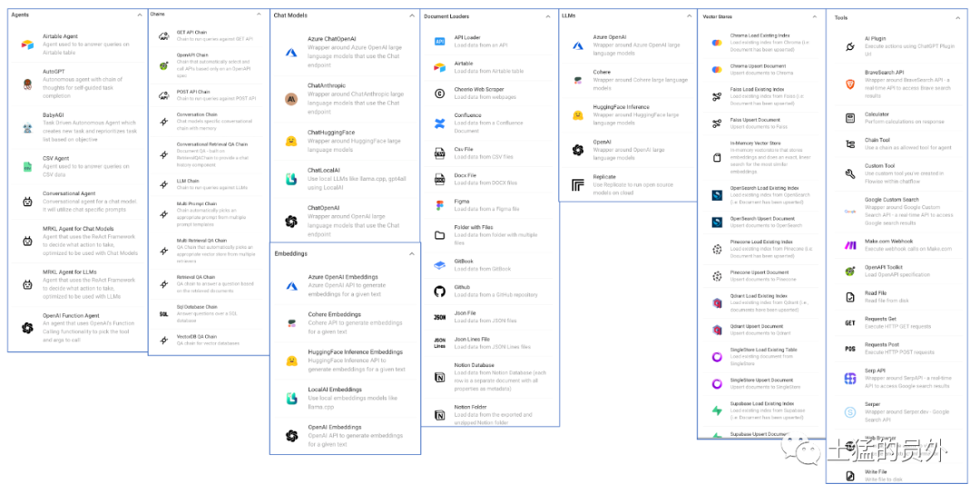Collapse the Chains panel chevron
Screen dimensions: 980x494
pos(259,14)
